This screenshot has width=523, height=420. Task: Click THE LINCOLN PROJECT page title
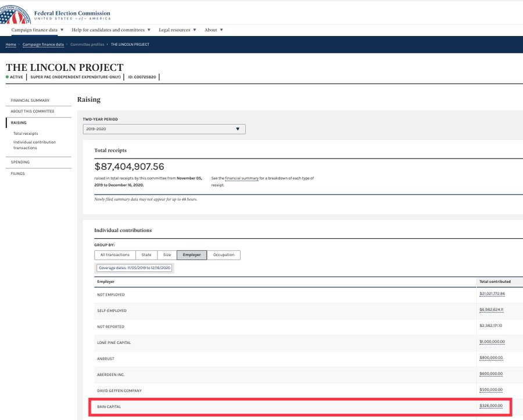tap(65, 67)
